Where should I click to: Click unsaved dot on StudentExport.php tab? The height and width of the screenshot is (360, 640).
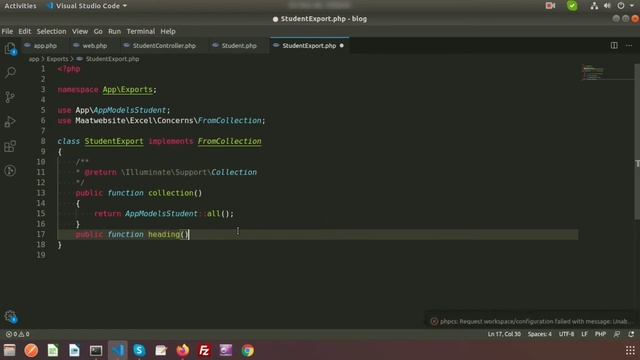click(342, 46)
